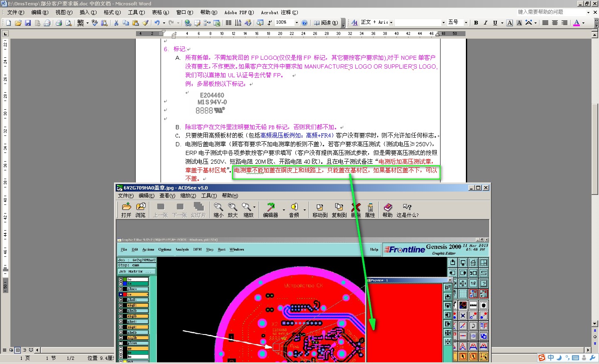This screenshot has width=599, height=364.
Task: Paste from clipboard icon in Word toolbar
Action: coord(135,23)
